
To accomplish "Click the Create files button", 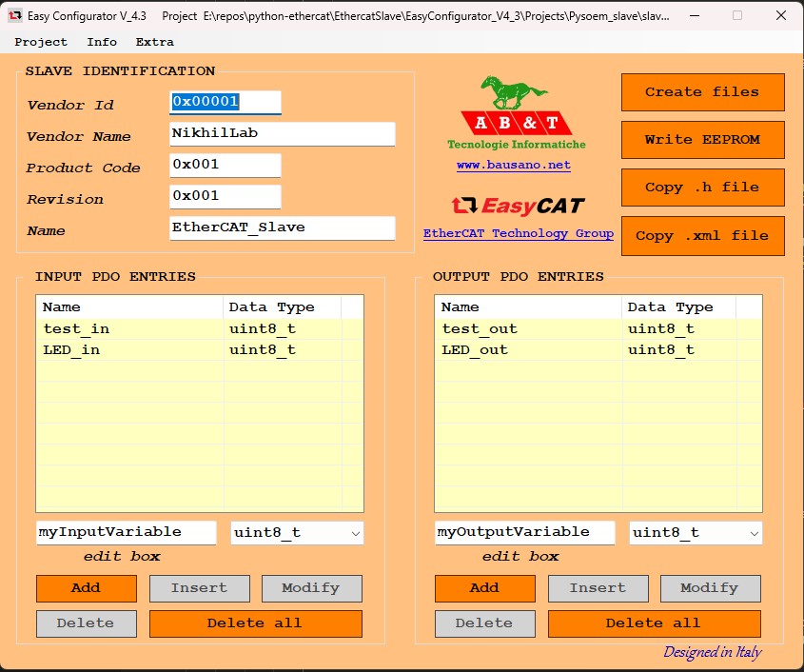I will pos(702,92).
